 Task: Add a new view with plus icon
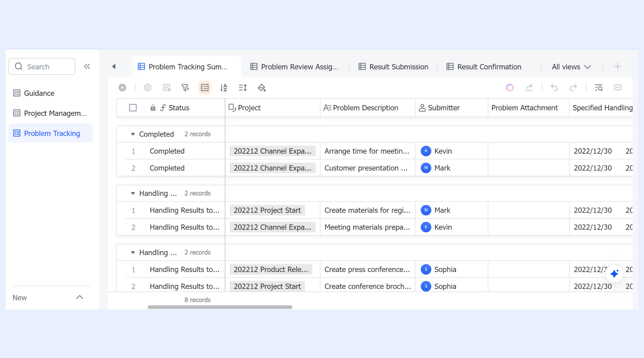(618, 67)
